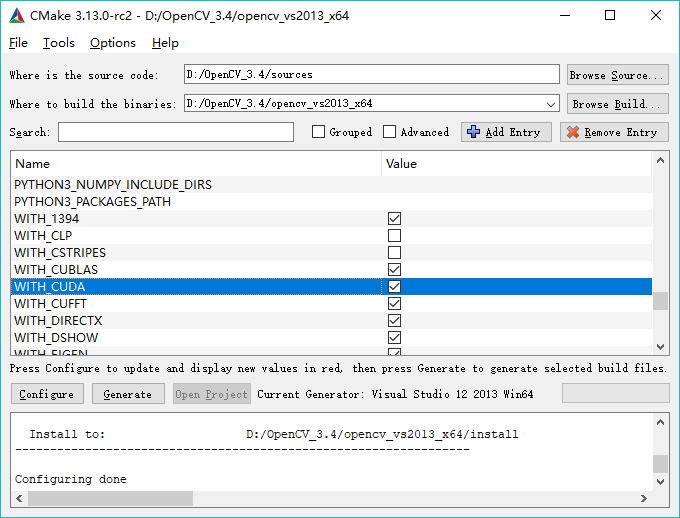
Task: Open the File menu
Action: coord(18,43)
